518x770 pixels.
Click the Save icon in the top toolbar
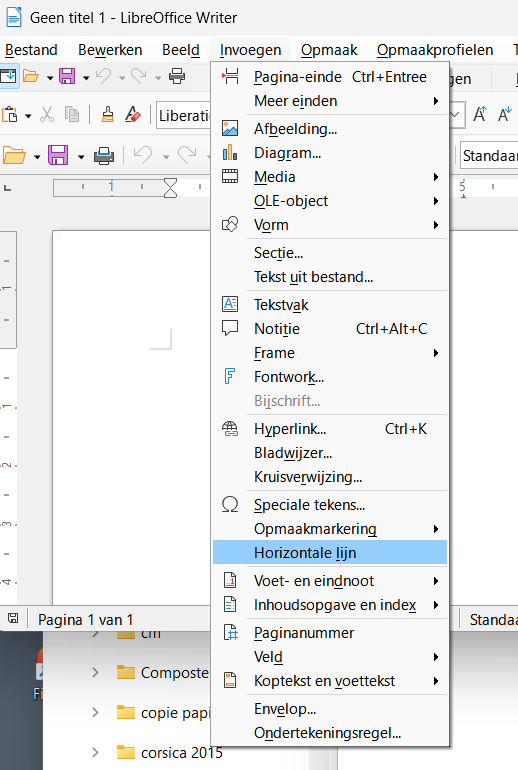click(x=67, y=76)
